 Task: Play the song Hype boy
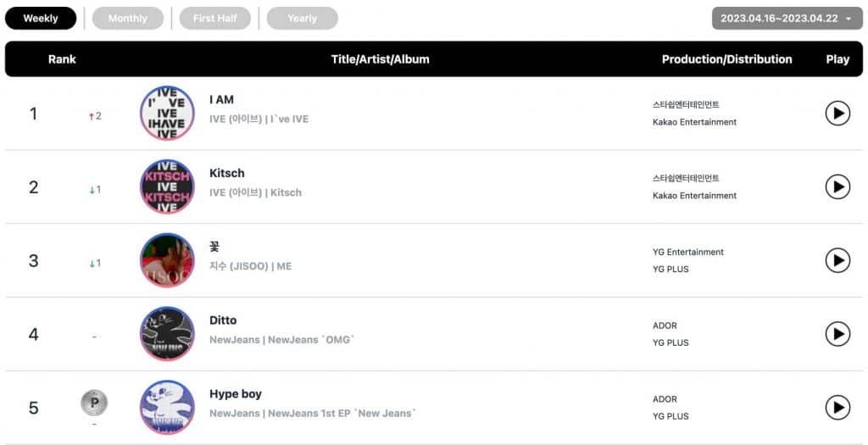point(837,408)
